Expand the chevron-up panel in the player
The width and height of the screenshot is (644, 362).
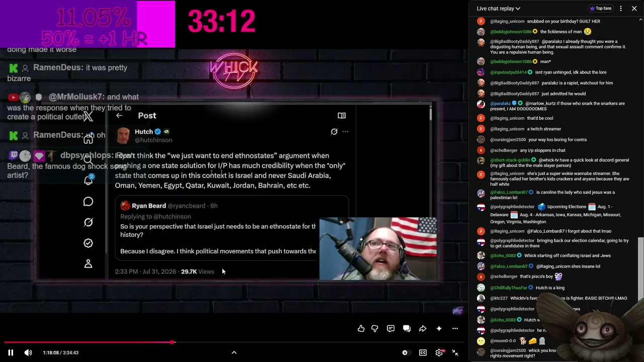pos(234,352)
